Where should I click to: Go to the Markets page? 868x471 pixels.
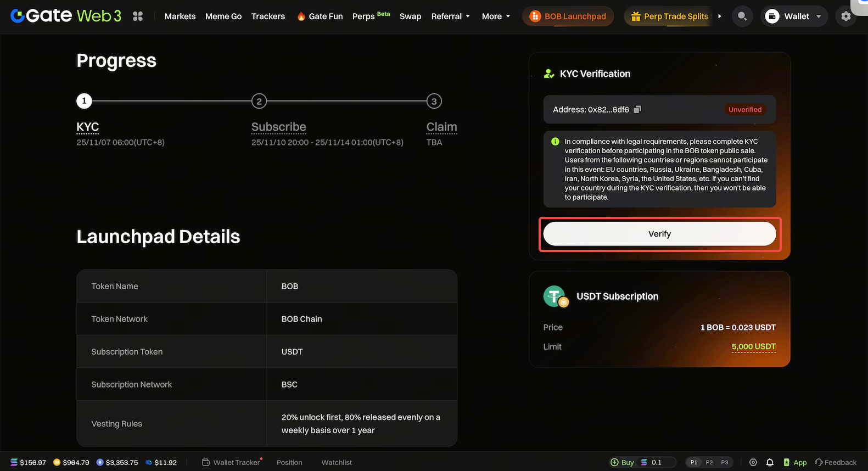(180, 16)
